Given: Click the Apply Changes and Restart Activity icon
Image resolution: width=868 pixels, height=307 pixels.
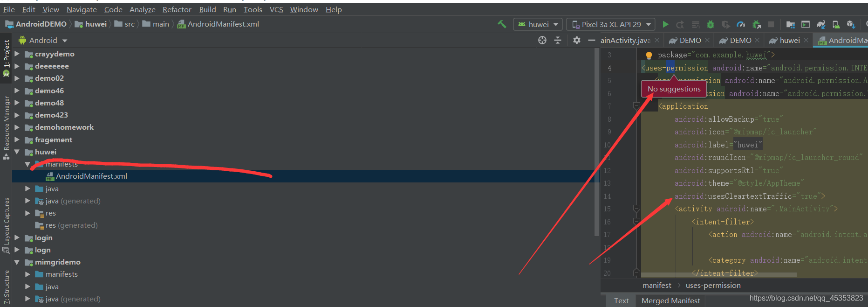Looking at the screenshot, I should pyautogui.click(x=680, y=24).
